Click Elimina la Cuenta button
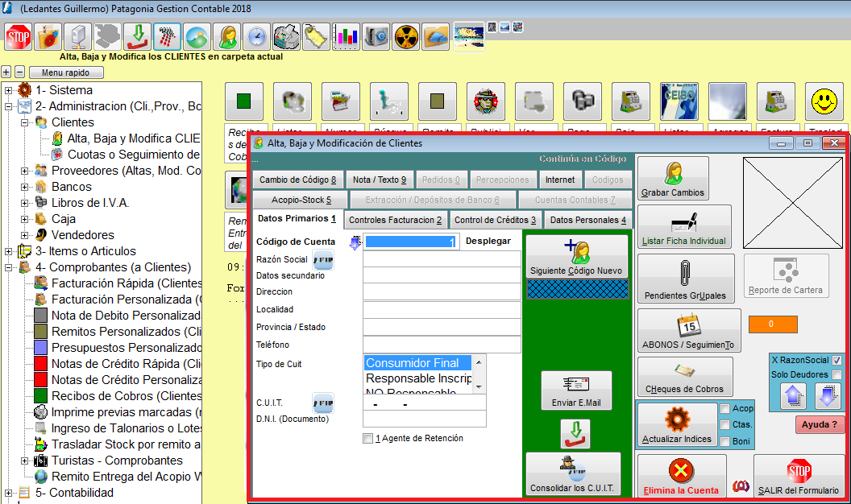This screenshot has width=851, height=504. click(682, 477)
